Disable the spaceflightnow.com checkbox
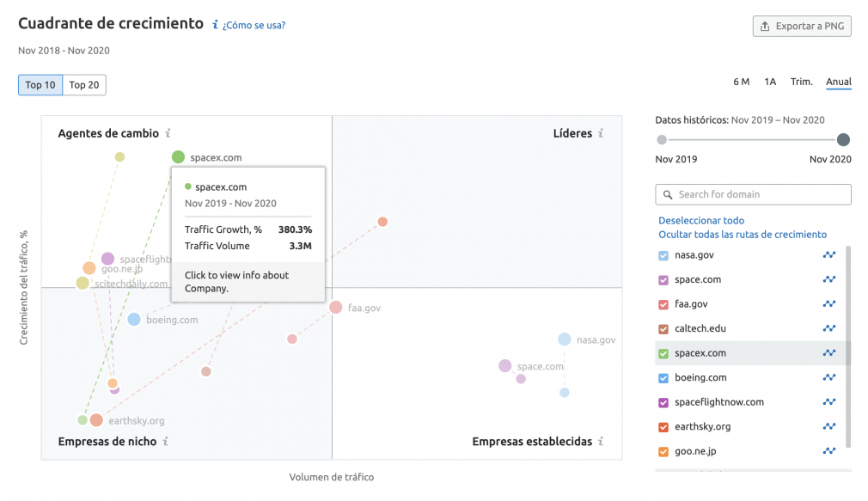Image resolution: width=868 pixels, height=501 pixels. click(x=663, y=403)
